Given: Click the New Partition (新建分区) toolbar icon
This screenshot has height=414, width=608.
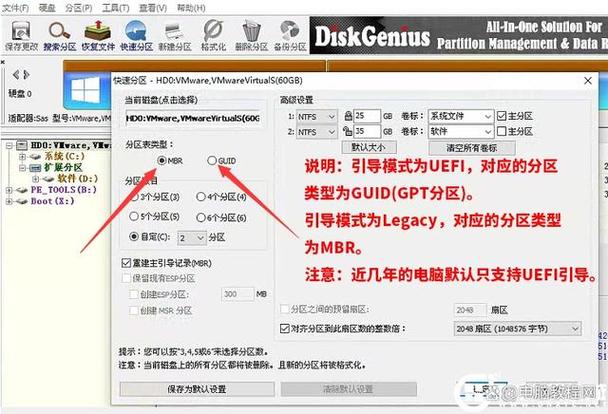Looking at the screenshot, I should 174,35.
